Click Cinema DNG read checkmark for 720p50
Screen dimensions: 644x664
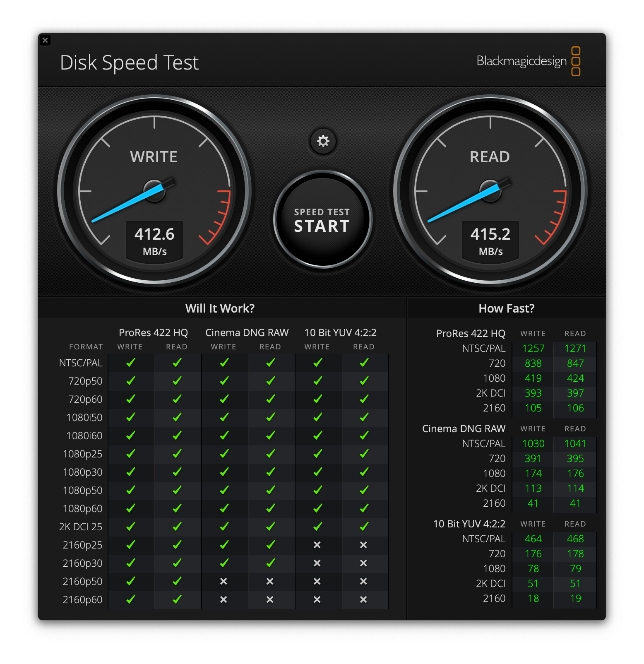point(271,380)
